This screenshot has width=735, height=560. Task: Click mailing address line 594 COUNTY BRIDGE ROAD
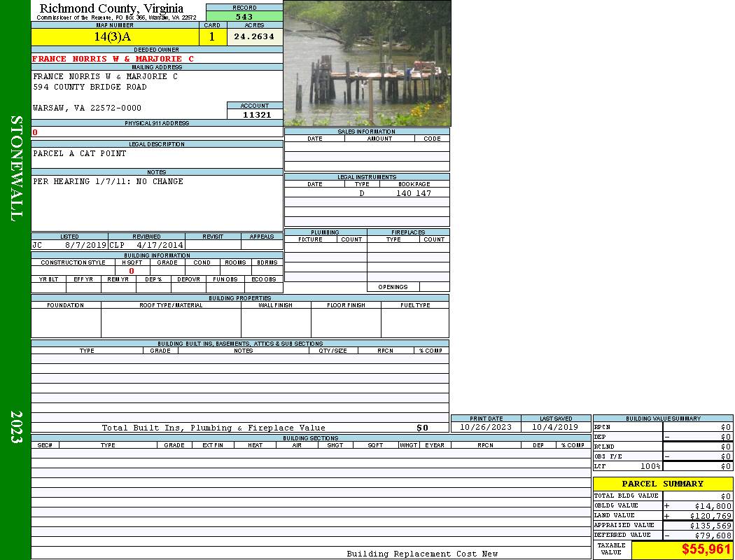click(90, 87)
